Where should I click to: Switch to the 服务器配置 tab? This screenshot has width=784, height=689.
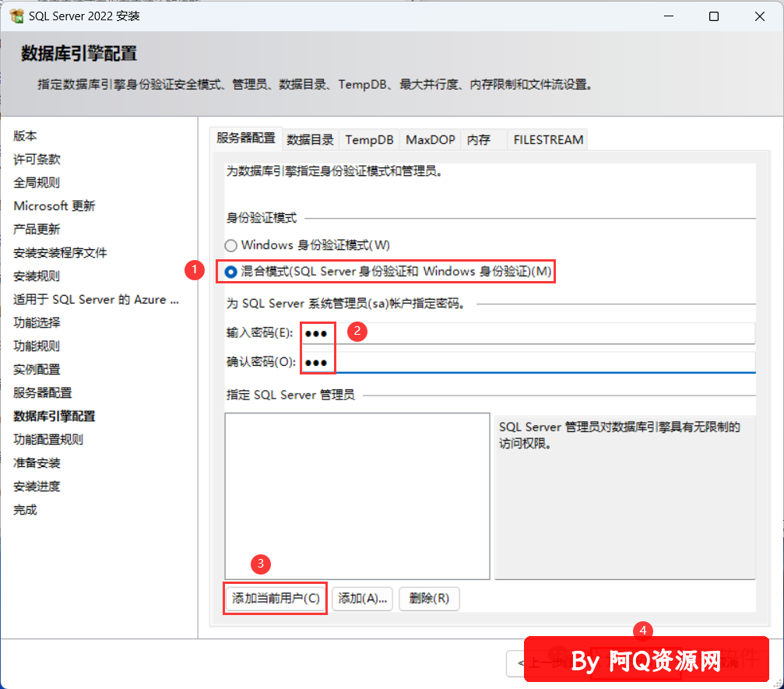[246, 138]
